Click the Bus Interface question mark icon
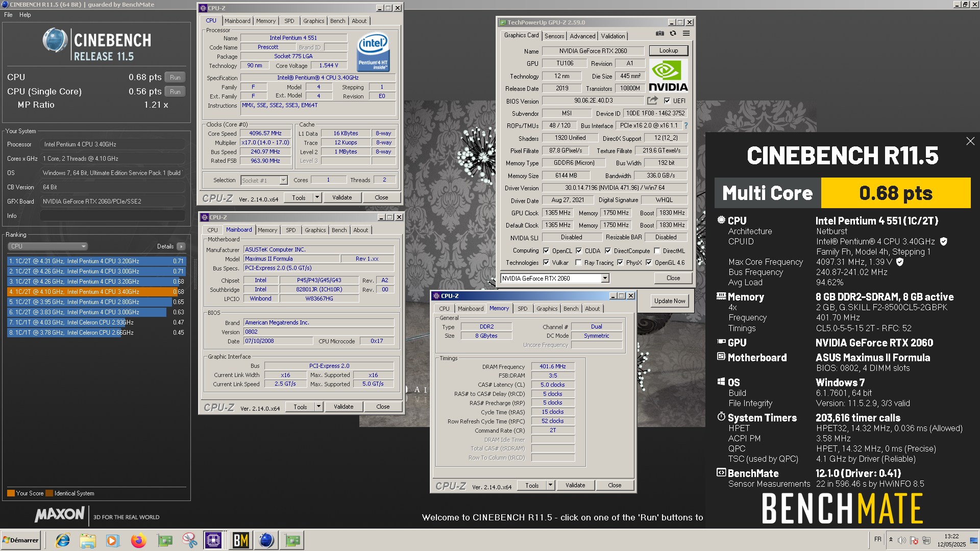 click(x=685, y=126)
